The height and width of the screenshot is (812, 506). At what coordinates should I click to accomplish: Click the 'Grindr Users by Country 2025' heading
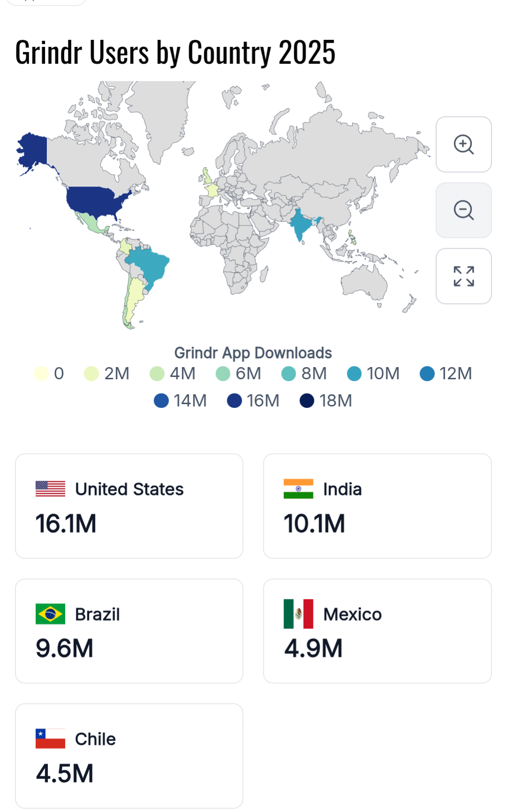(175, 52)
